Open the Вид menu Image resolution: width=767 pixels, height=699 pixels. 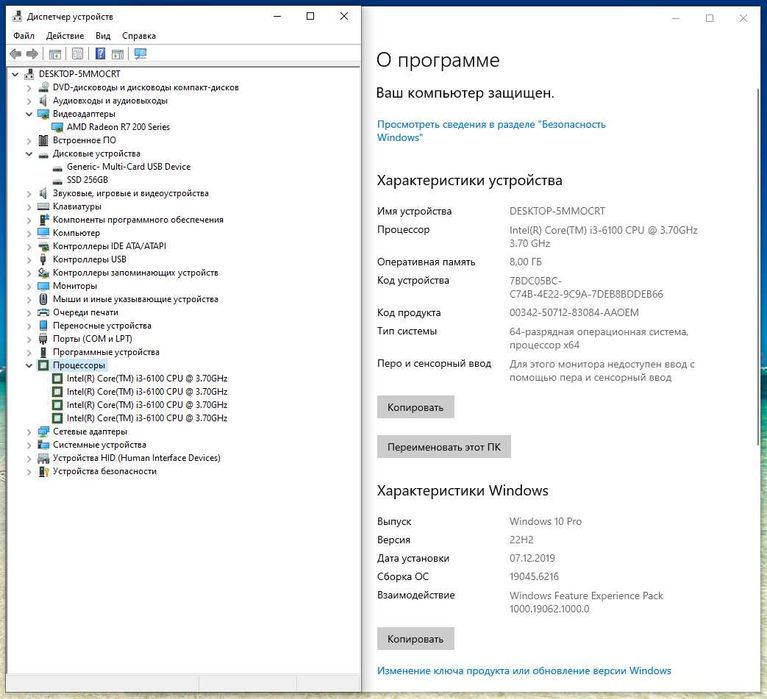(x=103, y=36)
